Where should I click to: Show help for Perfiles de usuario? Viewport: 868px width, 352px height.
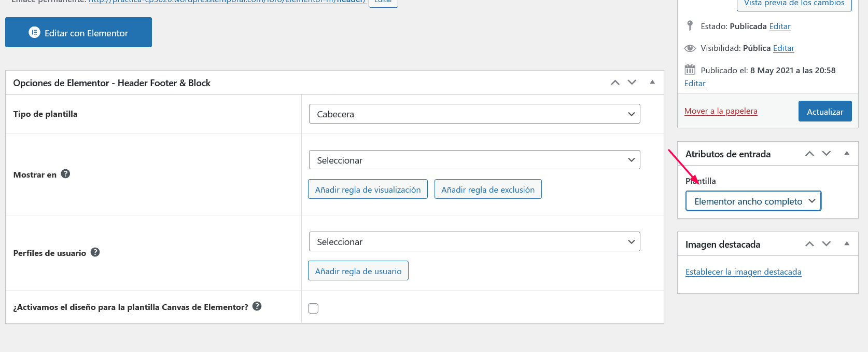pos(95,252)
